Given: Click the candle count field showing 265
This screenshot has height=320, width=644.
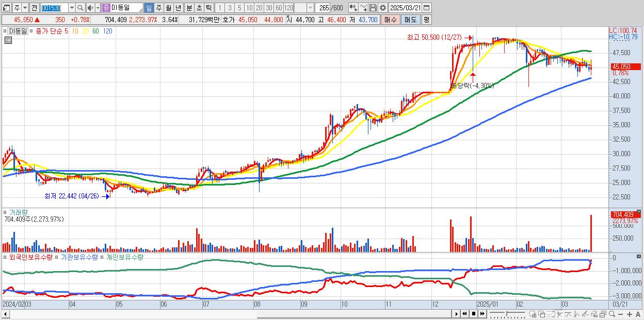Looking at the screenshot, I should pos(322,8).
